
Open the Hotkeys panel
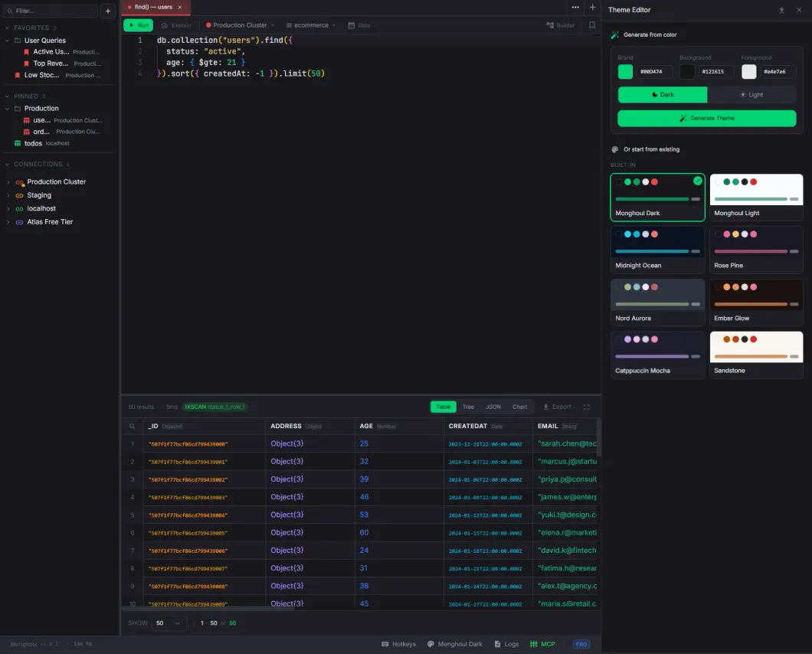coord(398,644)
